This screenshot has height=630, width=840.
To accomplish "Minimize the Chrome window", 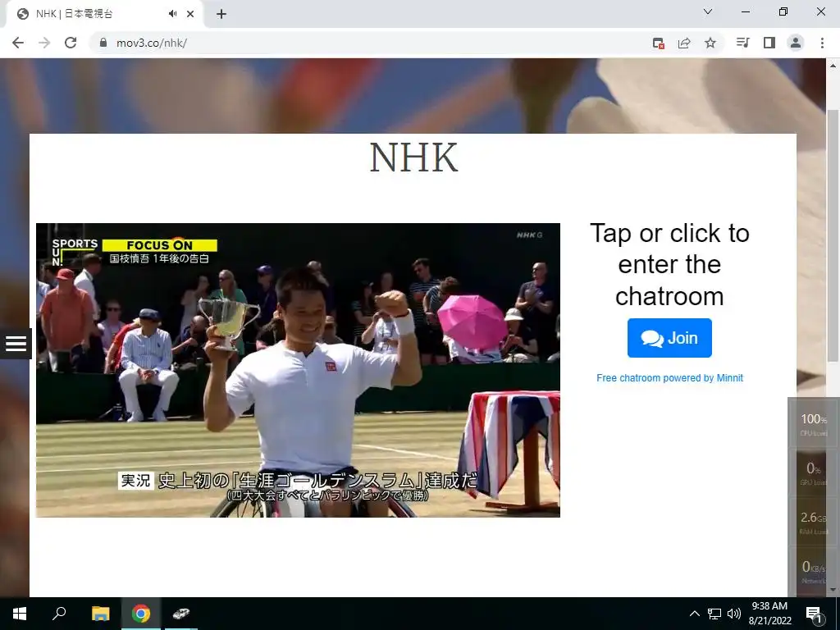I will tap(746, 11).
